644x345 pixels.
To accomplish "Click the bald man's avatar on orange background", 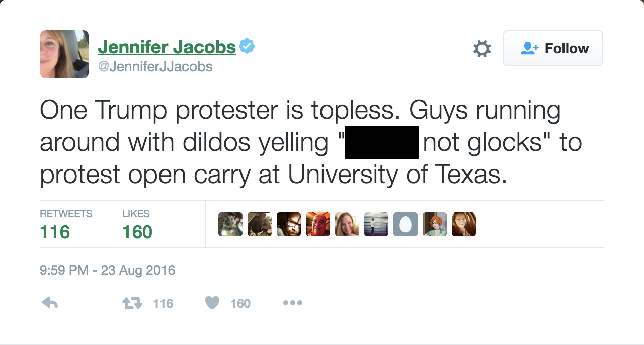I will coord(318,224).
